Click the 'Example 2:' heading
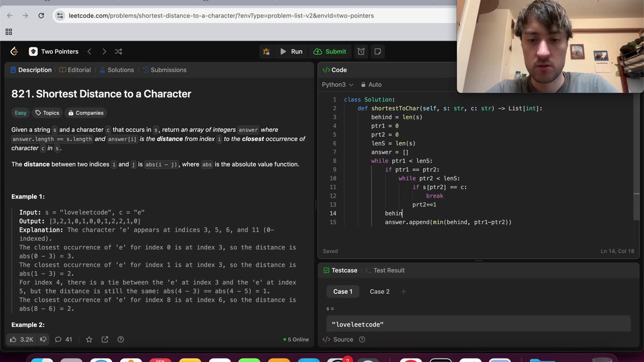The image size is (644, 362). (28, 325)
